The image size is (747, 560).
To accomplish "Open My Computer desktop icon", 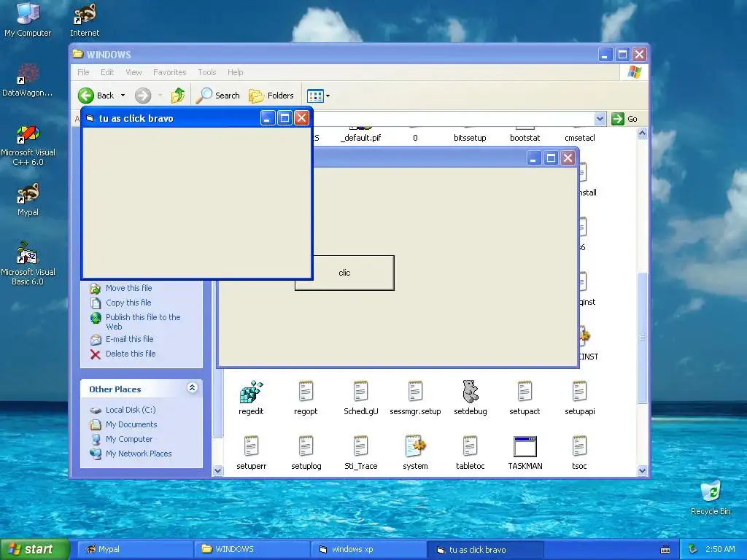I will [28, 19].
